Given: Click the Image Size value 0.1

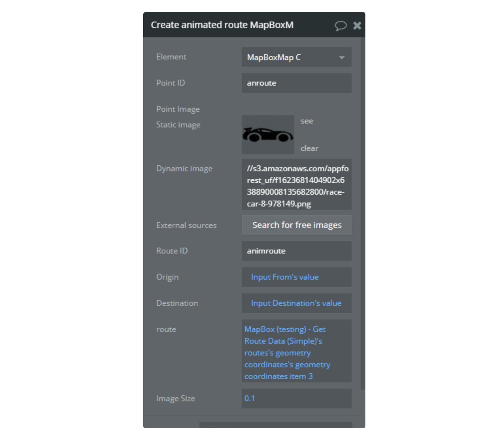Looking at the screenshot, I should pyautogui.click(x=296, y=398).
